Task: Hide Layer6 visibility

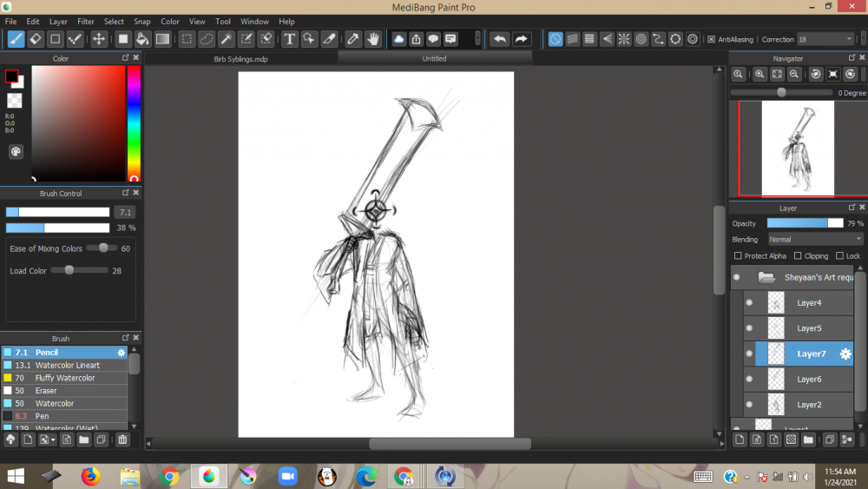Action: point(749,380)
